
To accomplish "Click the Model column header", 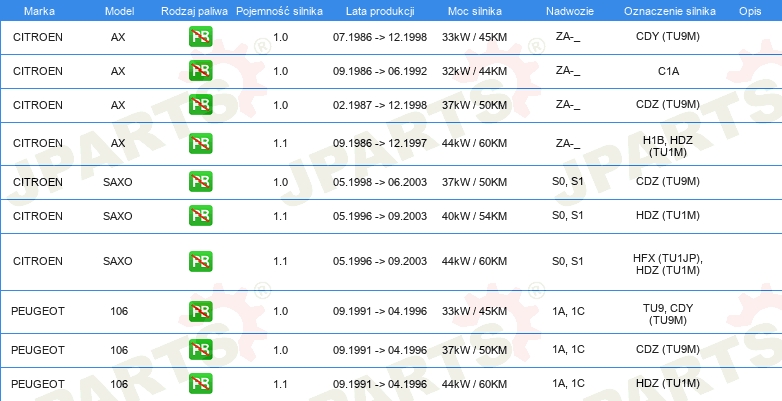I will [x=119, y=11].
